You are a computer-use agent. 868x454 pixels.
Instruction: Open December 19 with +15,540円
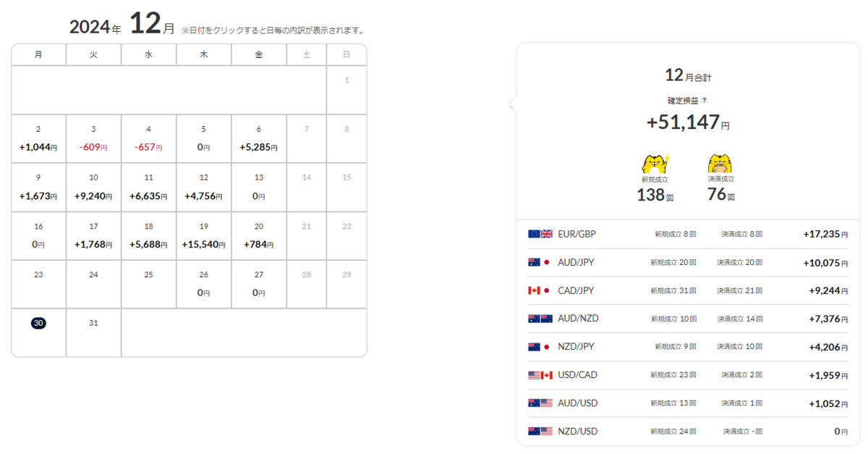[204, 235]
